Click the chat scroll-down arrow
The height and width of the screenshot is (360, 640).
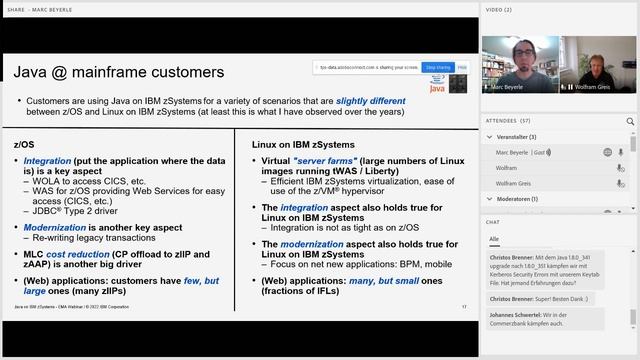pyautogui.click(x=633, y=328)
